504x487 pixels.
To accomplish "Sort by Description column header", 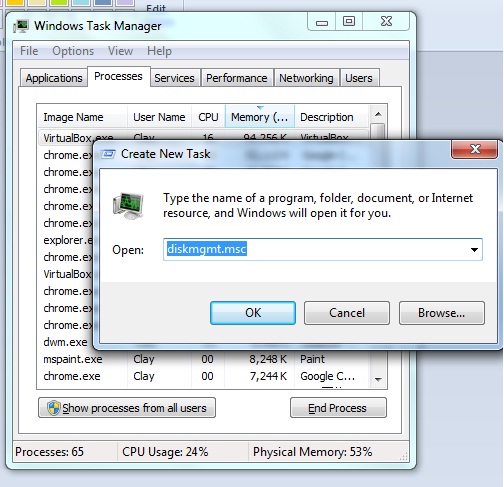I will click(331, 117).
